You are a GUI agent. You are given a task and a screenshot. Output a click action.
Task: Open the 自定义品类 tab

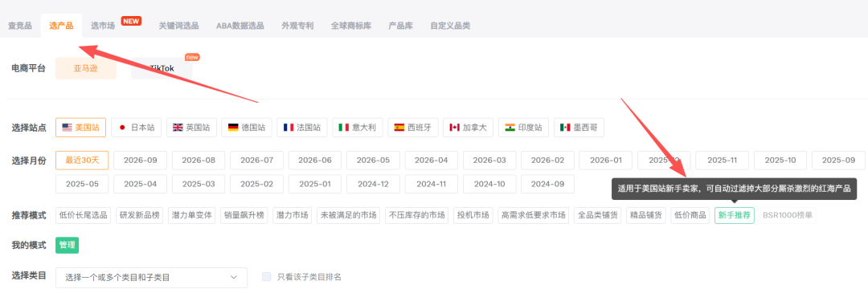point(450,26)
